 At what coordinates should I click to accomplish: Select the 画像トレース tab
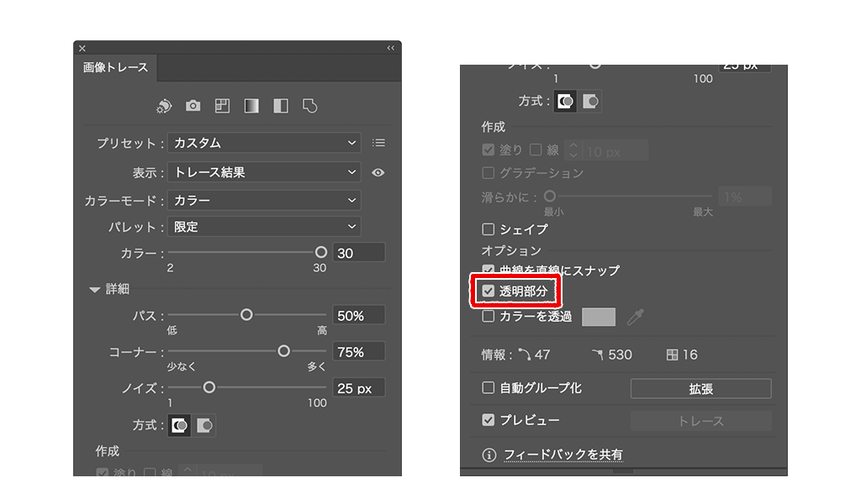click(115, 67)
